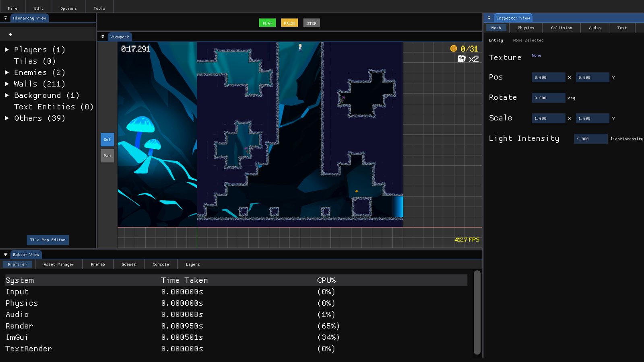Open the Tile Map Editor
The height and width of the screenshot is (362, 644).
[x=47, y=240]
